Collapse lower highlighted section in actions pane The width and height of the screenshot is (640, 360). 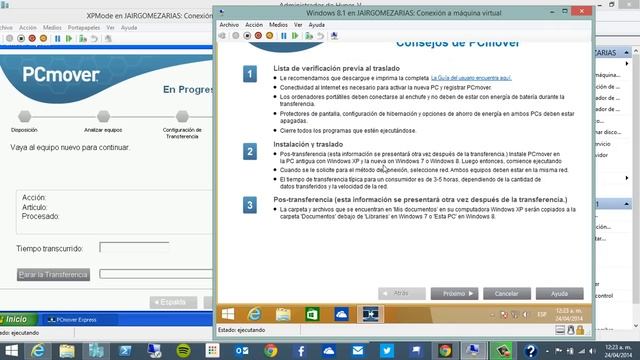point(626,204)
